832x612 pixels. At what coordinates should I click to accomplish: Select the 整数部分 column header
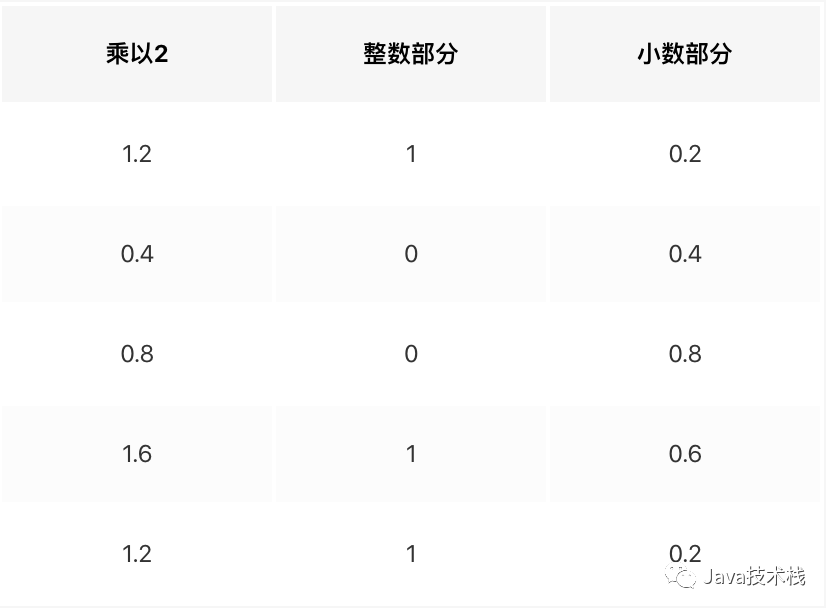click(411, 54)
